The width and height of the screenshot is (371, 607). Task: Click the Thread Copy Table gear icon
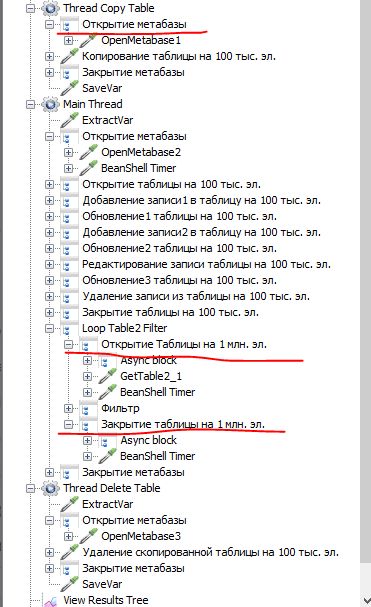tap(50, 8)
